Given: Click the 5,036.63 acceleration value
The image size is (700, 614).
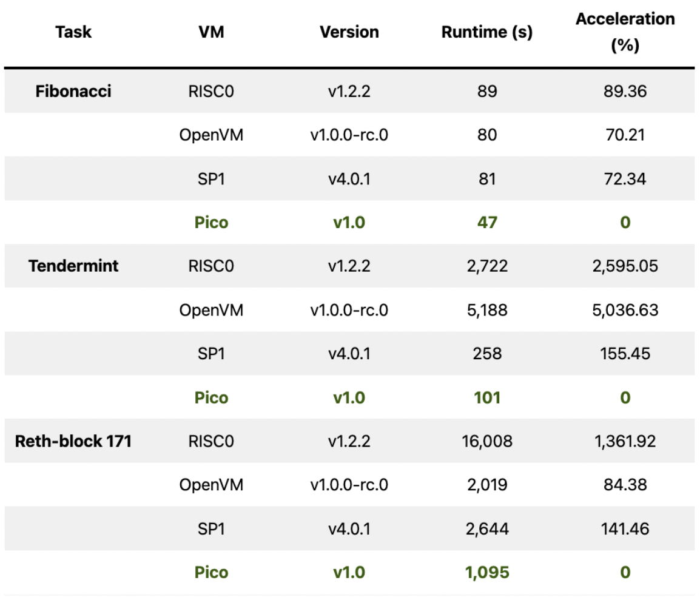Looking at the screenshot, I should pos(625,310).
